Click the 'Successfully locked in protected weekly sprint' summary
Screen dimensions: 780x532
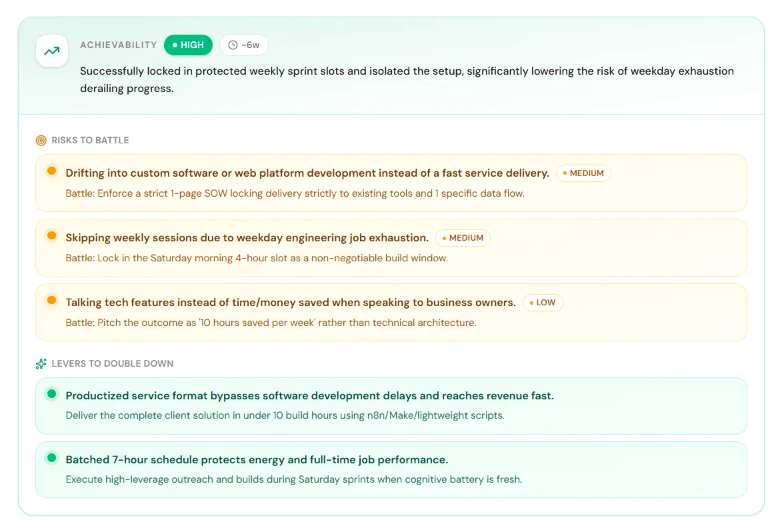[x=407, y=79]
